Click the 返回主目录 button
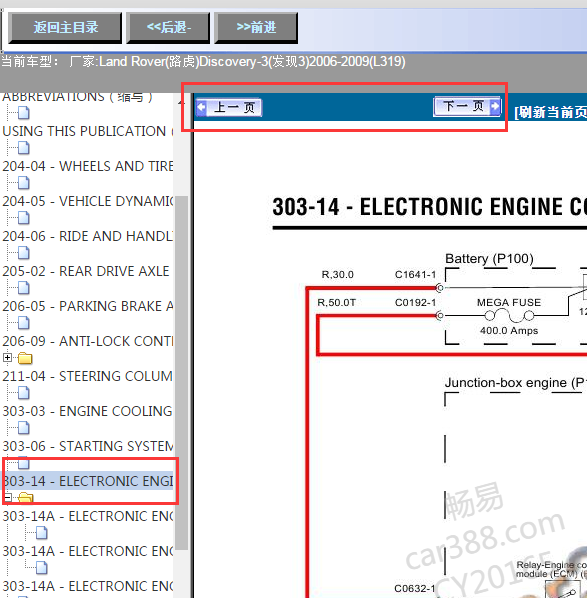587x598 pixels. point(65,27)
